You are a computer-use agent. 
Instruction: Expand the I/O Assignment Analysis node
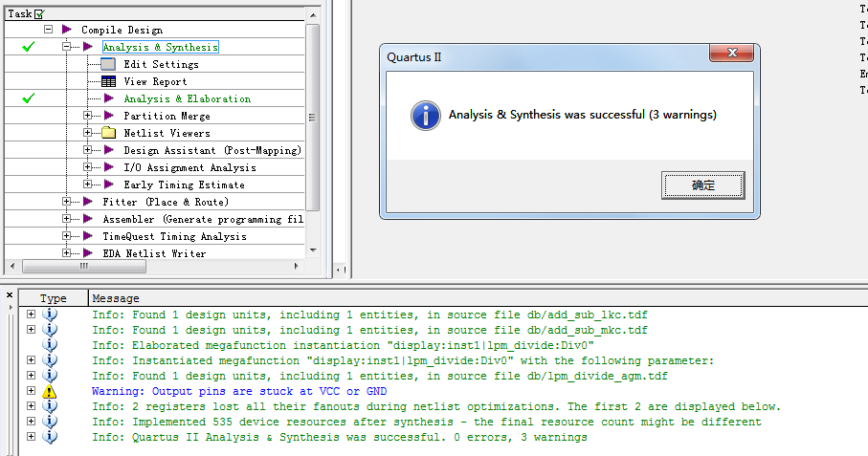87,167
